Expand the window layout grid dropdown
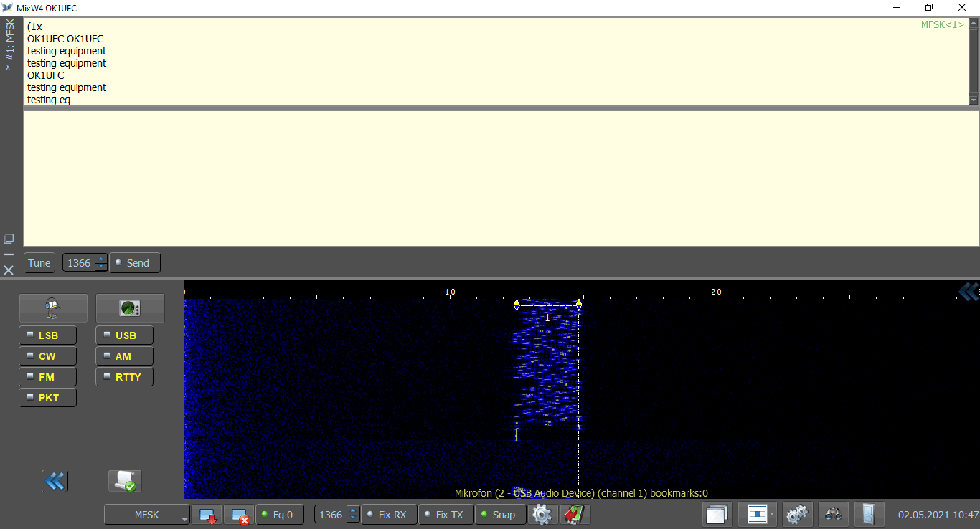Image resolution: width=980 pixels, height=529 pixels. [772, 515]
